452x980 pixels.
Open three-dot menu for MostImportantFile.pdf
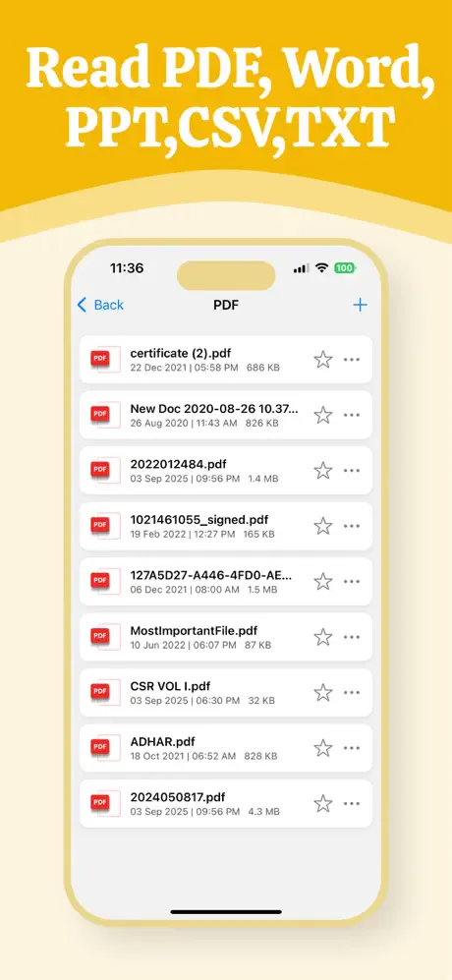(x=352, y=637)
